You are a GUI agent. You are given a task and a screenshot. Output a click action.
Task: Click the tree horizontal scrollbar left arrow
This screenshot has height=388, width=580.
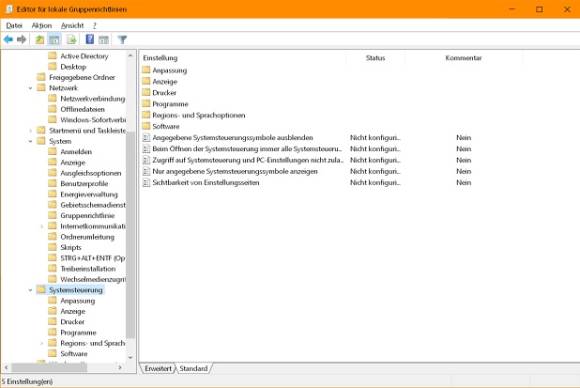pos(6,367)
